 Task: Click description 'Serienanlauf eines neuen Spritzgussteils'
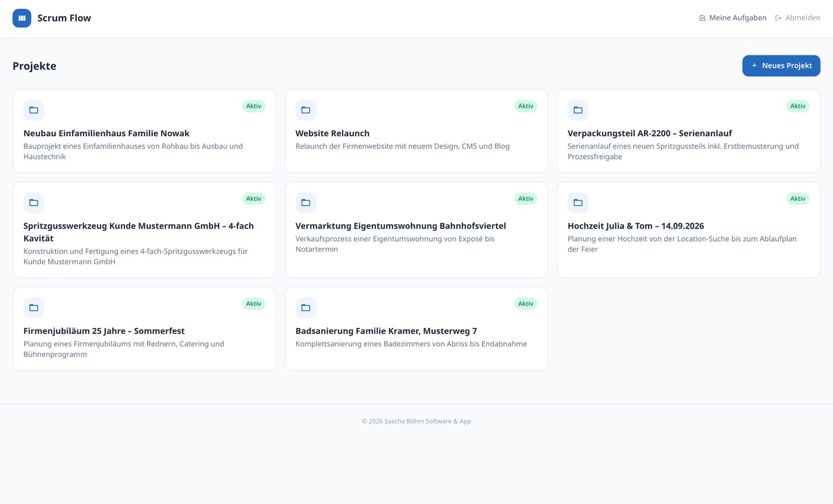coord(683,151)
